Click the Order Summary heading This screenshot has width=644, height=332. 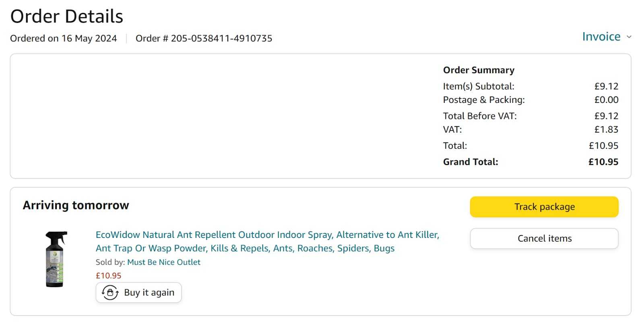coord(479,70)
